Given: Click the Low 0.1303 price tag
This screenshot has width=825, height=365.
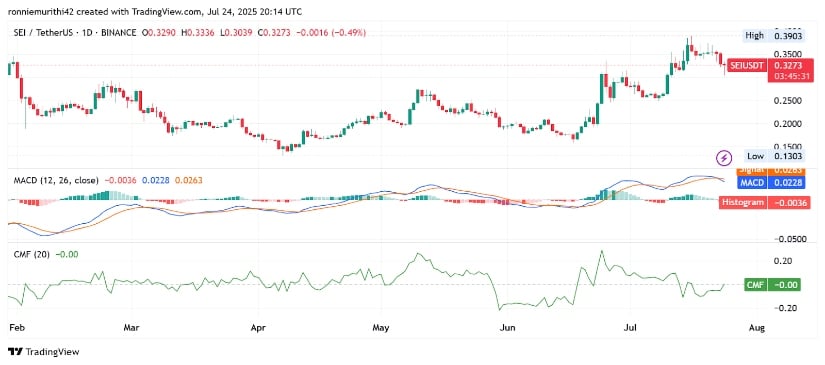Looking at the screenshot, I should (774, 156).
